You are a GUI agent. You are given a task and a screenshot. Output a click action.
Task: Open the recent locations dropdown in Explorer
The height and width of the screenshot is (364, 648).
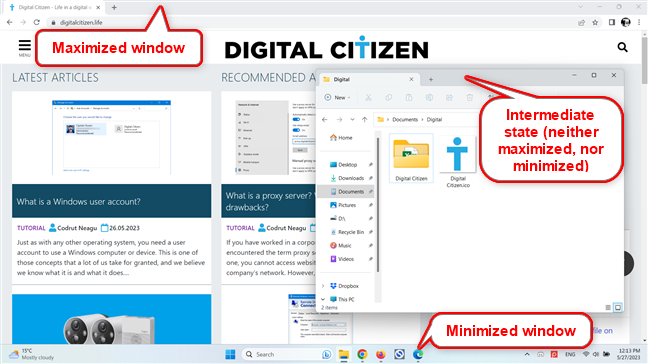pos(352,119)
